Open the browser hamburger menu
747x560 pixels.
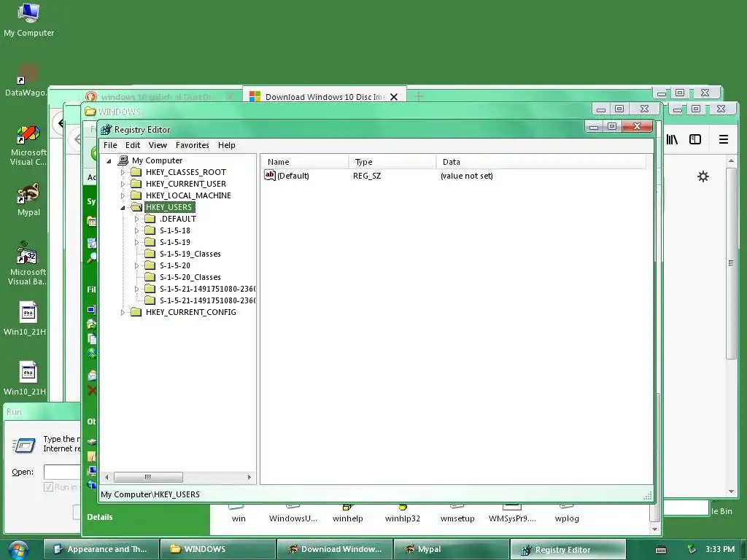click(x=723, y=139)
